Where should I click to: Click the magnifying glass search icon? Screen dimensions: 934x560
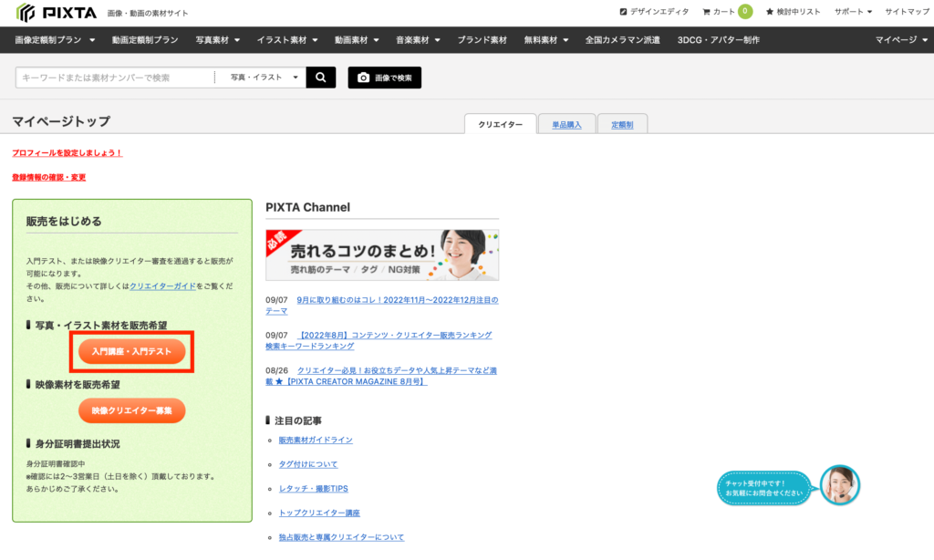pyautogui.click(x=320, y=78)
